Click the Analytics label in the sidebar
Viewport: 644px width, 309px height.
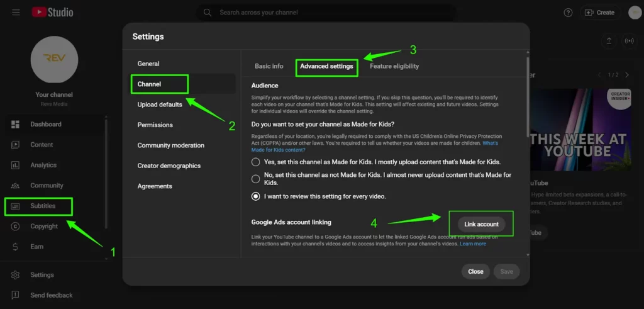43,165
